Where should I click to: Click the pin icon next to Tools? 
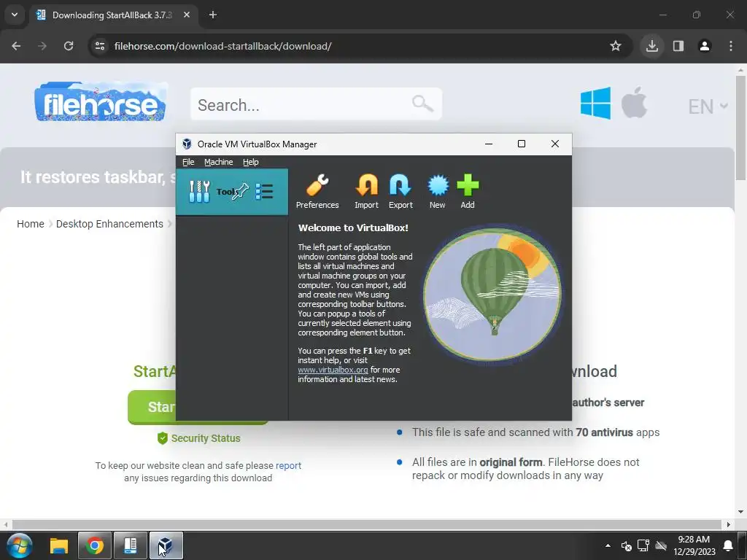[241, 192]
